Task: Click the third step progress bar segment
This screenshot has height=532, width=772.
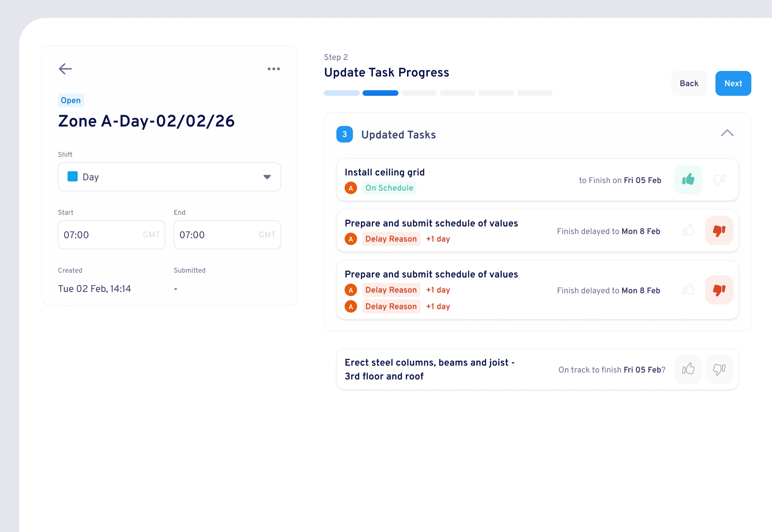Action: pyautogui.click(x=419, y=93)
